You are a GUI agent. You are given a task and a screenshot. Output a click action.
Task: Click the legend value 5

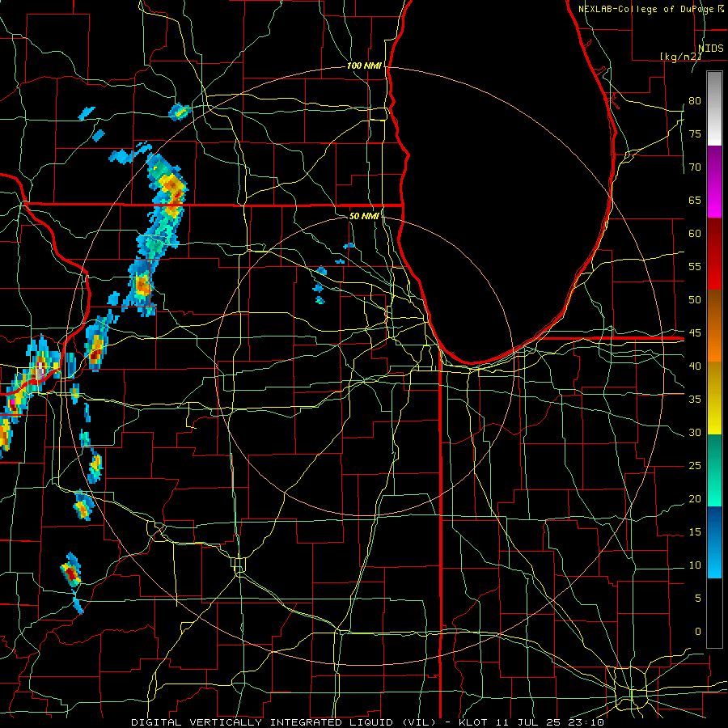point(698,599)
